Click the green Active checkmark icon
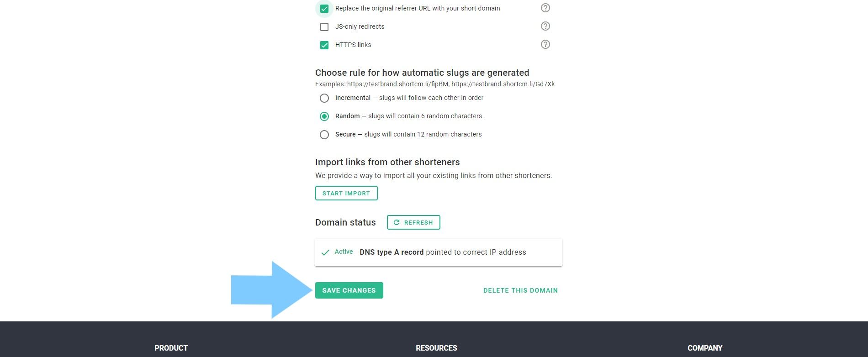This screenshot has width=868, height=357. point(325,252)
